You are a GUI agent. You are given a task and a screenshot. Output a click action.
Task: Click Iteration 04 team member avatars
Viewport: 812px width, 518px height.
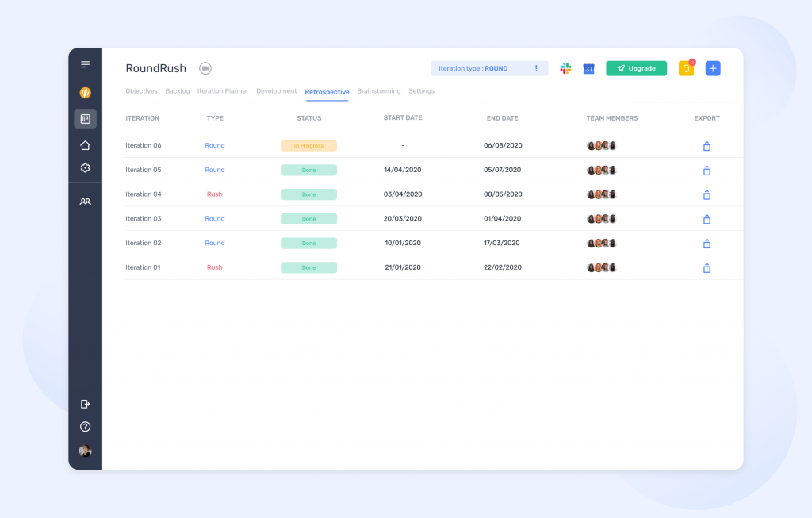point(602,194)
